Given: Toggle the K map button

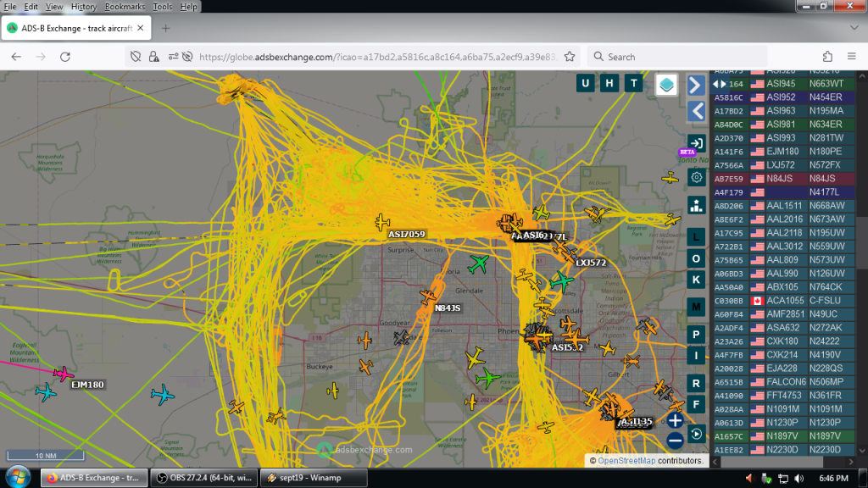Looking at the screenshot, I should pos(697,280).
